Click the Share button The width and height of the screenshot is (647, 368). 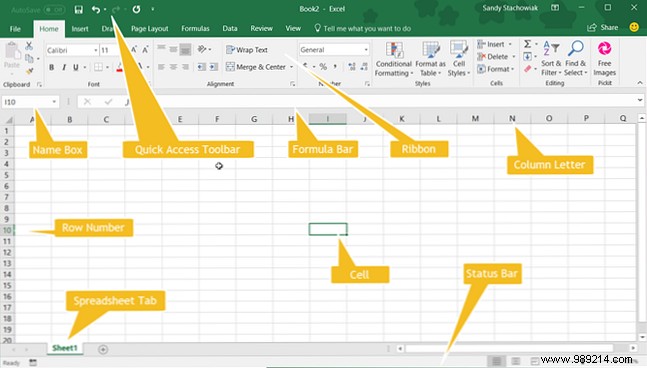(602, 28)
